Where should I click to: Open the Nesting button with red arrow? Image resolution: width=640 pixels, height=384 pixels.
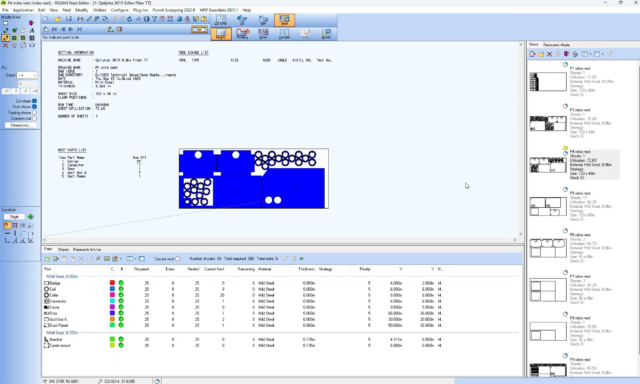point(242,34)
